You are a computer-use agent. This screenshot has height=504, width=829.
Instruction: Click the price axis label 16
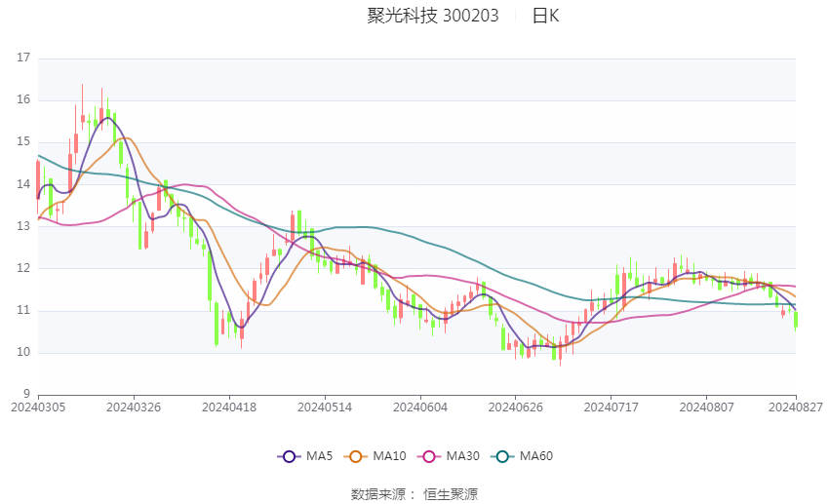coord(23,99)
